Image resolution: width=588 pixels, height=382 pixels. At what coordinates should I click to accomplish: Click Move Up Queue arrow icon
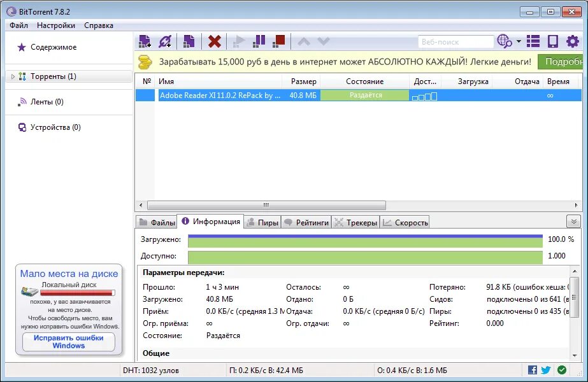click(x=304, y=41)
